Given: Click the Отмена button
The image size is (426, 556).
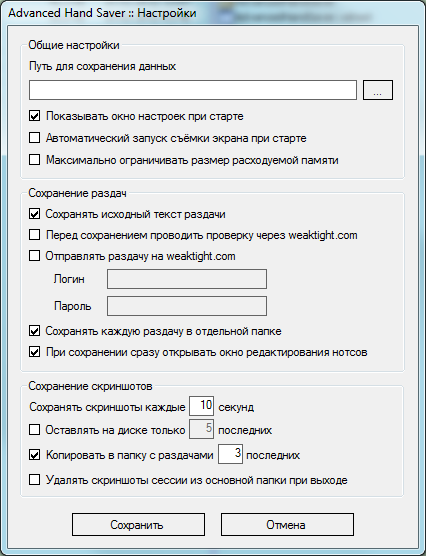Looking at the screenshot, I should (x=287, y=524).
